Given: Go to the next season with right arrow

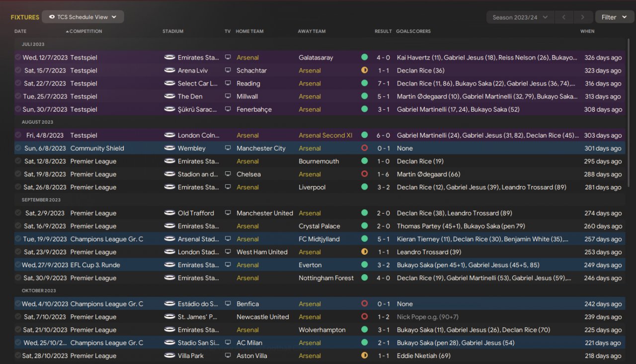Looking at the screenshot, I should (582, 17).
